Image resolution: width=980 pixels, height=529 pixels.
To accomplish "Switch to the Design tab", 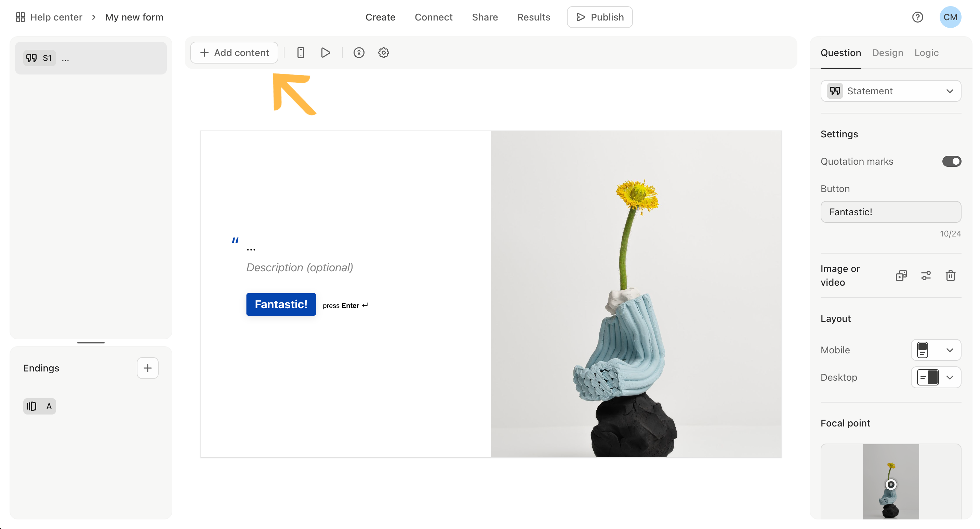I will pos(887,53).
